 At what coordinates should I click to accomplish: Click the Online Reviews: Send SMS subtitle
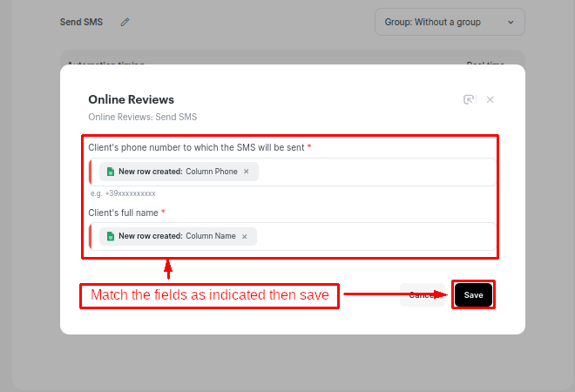pos(143,117)
